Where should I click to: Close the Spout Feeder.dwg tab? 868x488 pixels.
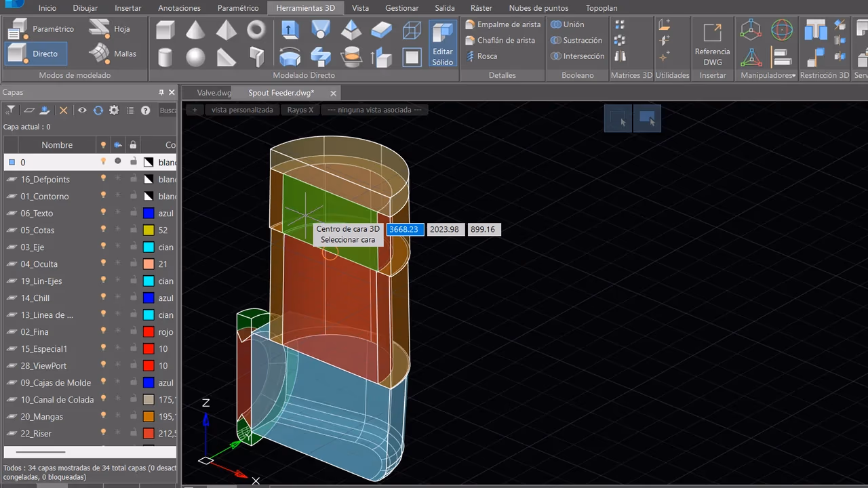point(333,93)
